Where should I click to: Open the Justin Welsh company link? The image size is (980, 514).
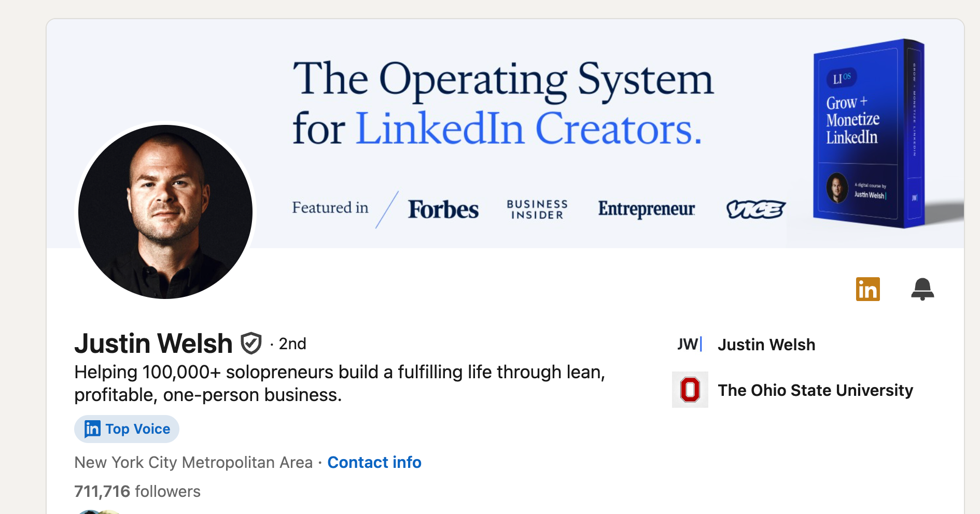click(x=766, y=345)
